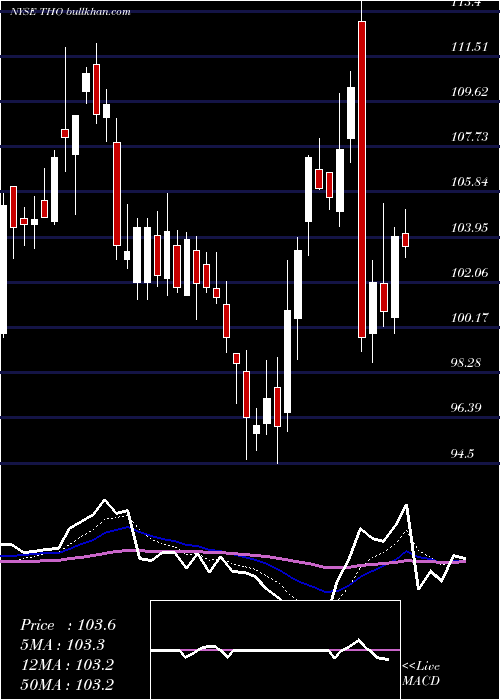The image size is (500, 700).
Task: Click the '50MA : 103.2' readout
Action: [67, 684]
